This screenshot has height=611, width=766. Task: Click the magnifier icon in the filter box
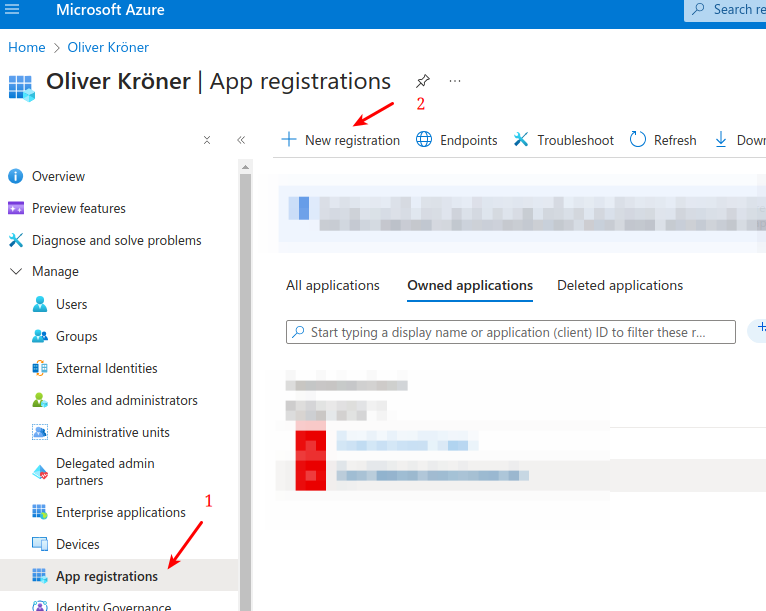298,332
